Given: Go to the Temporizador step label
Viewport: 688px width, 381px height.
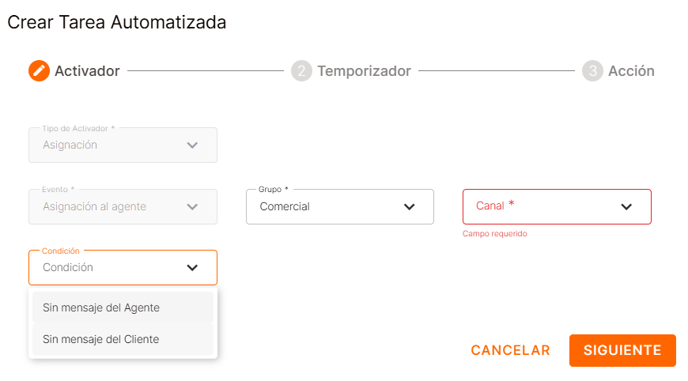Looking at the screenshot, I should click(x=364, y=71).
